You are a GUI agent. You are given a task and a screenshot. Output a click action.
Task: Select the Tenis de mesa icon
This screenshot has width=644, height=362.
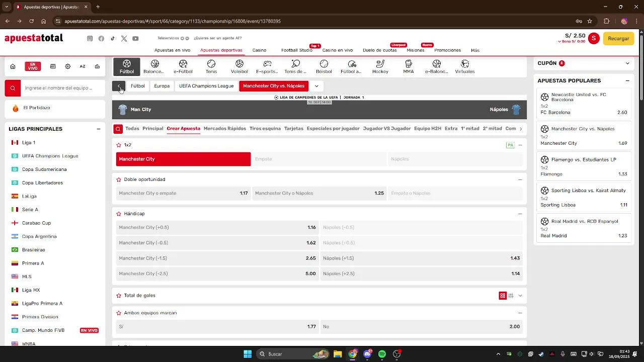click(295, 67)
